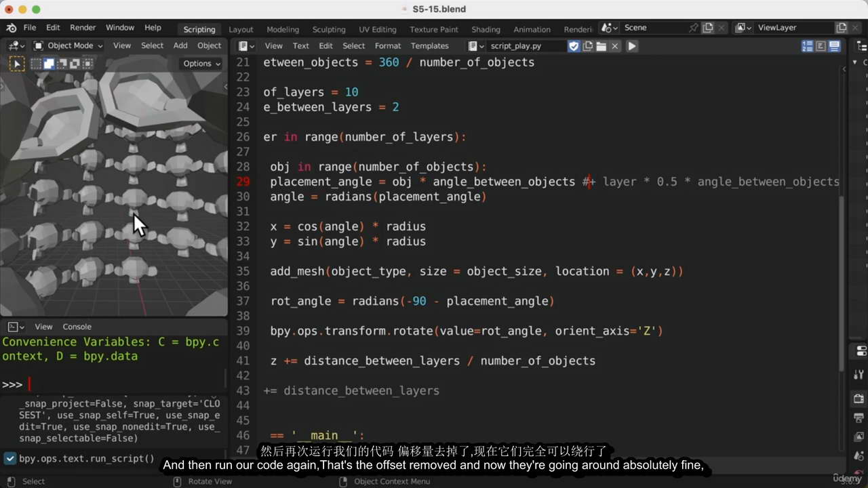This screenshot has width=868, height=488.
Task: Choose subtract selection mode icon
Action: (62, 64)
